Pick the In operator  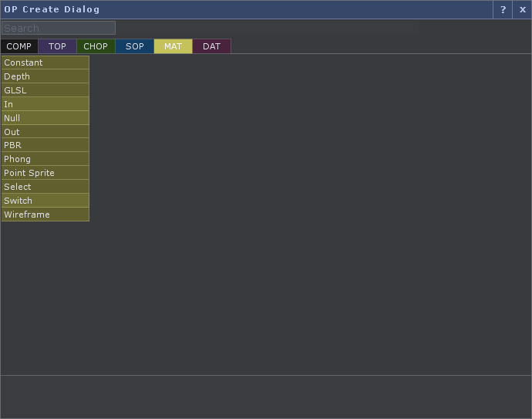click(45, 104)
